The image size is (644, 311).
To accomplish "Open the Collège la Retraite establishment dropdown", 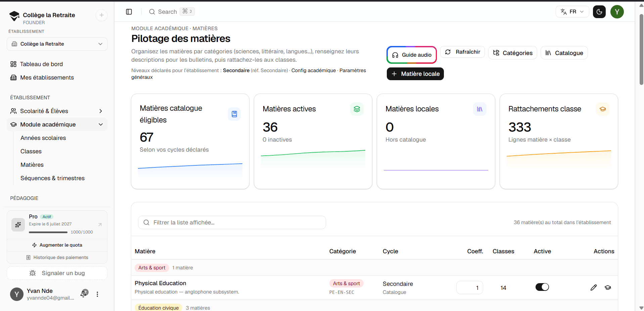I will pos(57,44).
